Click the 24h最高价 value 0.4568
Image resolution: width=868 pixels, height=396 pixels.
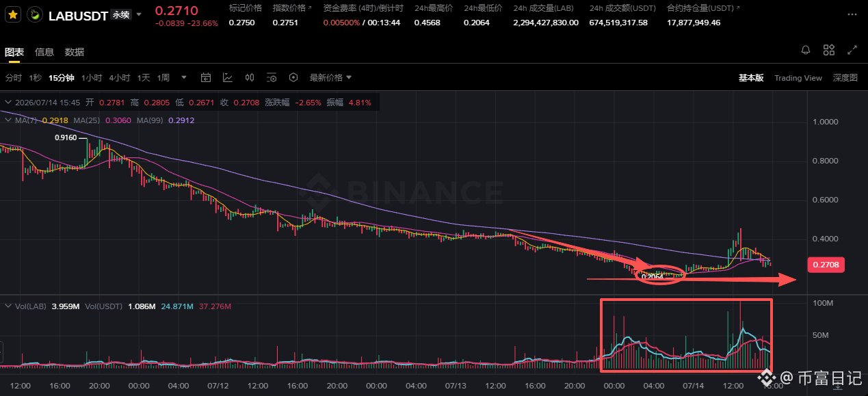pyautogui.click(x=428, y=23)
